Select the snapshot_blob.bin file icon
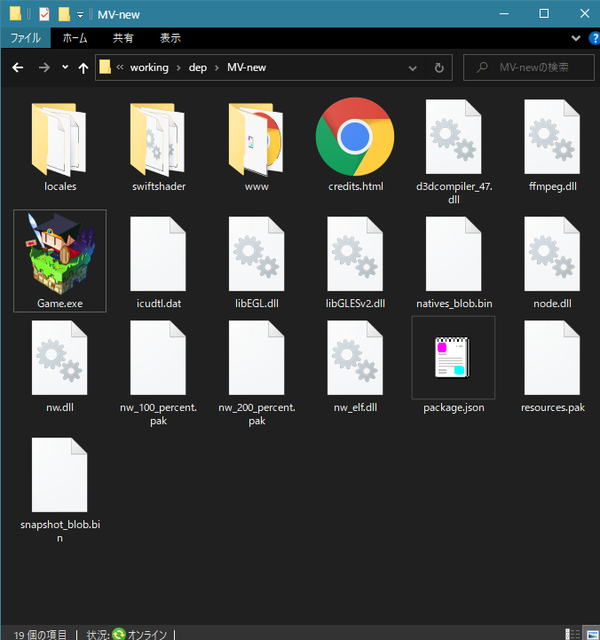The width and height of the screenshot is (600, 640). pos(60,475)
